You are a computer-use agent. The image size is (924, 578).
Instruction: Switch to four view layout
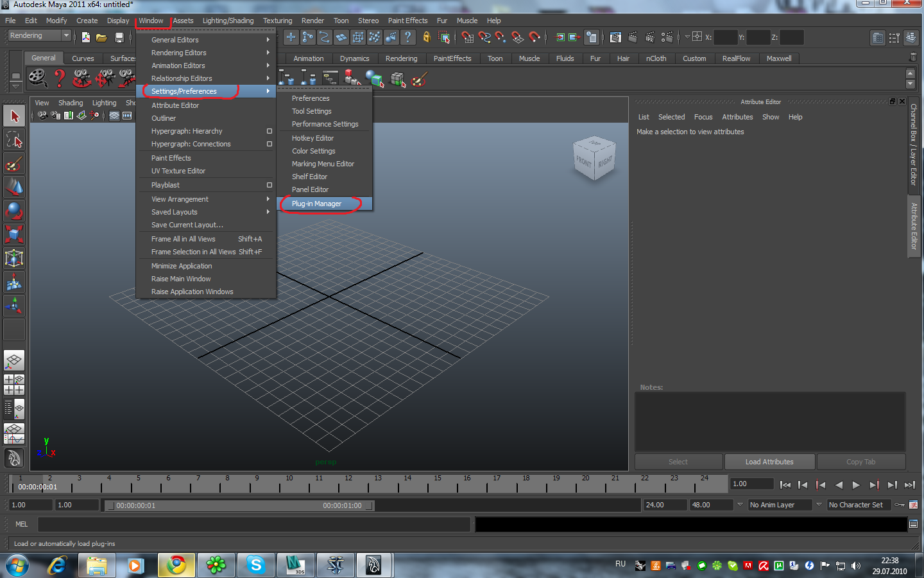[14, 384]
